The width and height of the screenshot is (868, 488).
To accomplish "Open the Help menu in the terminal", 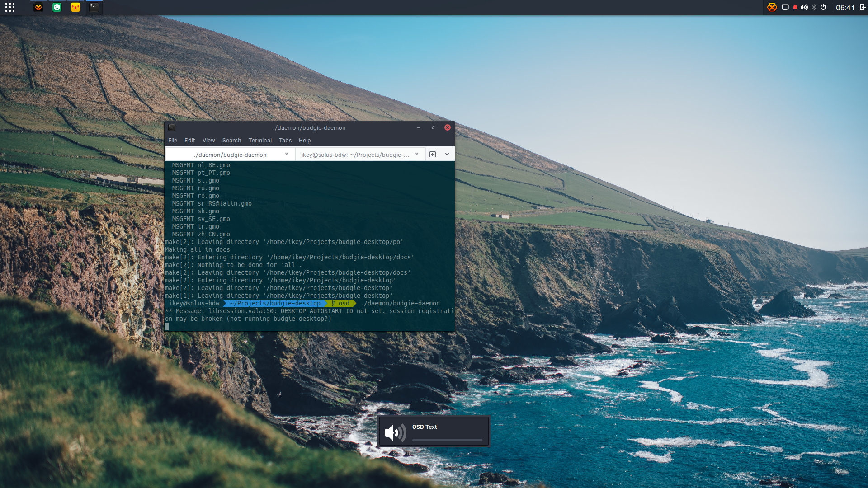I will 305,141.
